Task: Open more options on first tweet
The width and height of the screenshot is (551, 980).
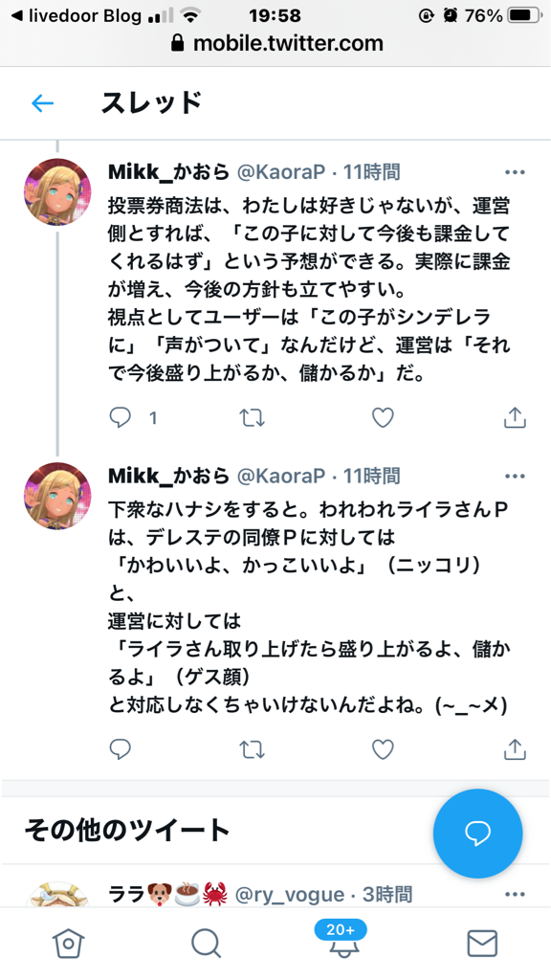Action: click(x=515, y=172)
